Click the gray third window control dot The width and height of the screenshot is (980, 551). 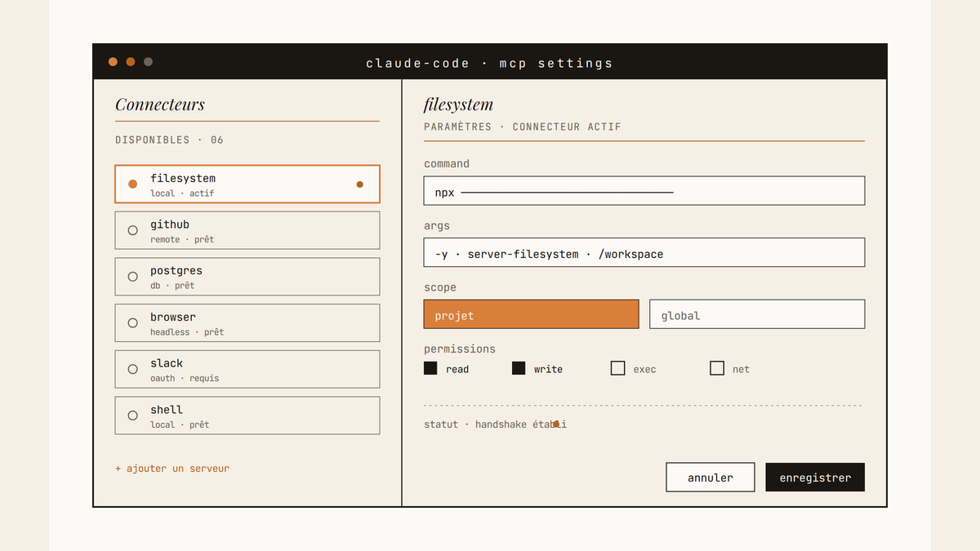[x=148, y=62]
